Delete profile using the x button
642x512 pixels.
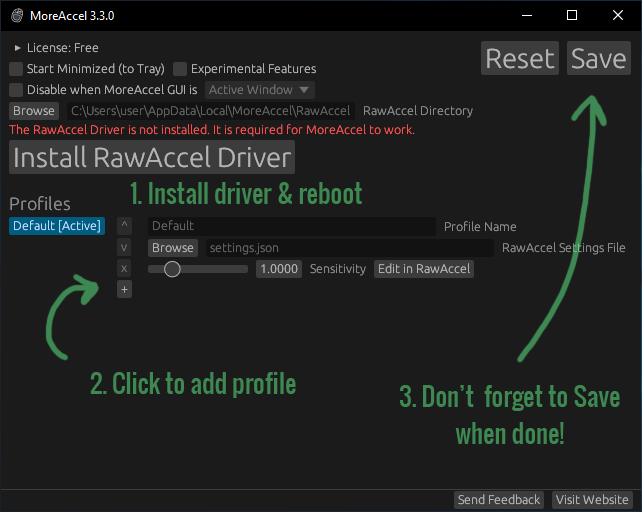[x=124, y=268]
